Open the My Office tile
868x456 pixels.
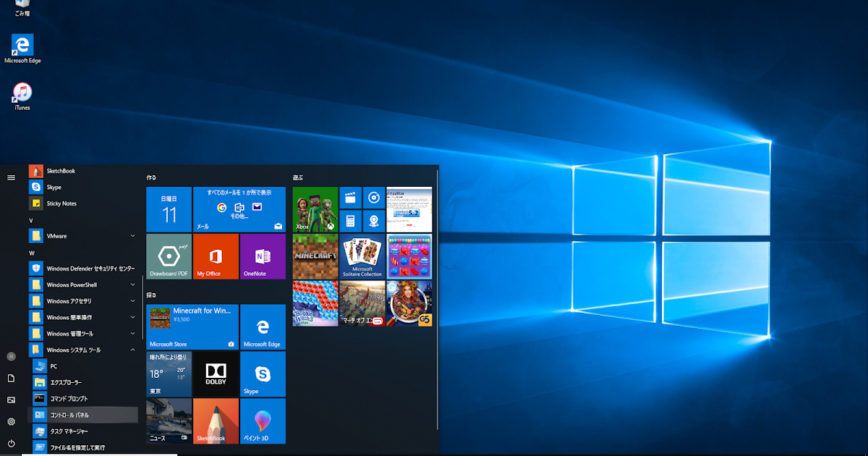click(216, 256)
